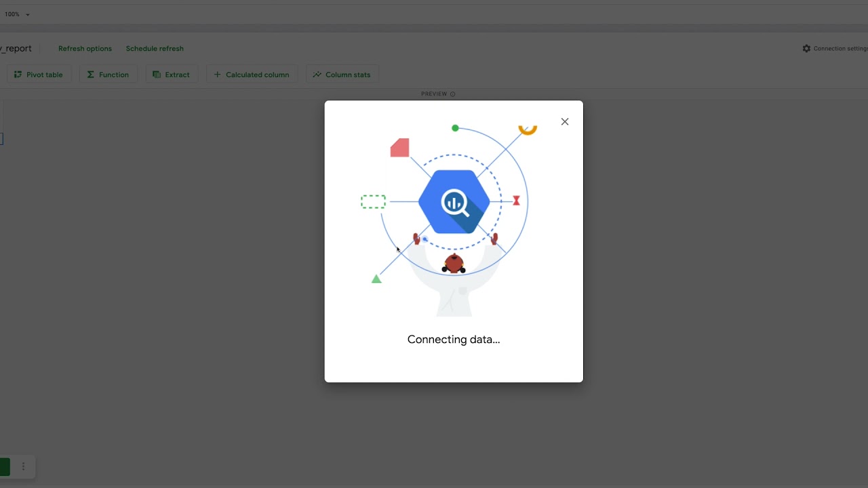This screenshot has width=868, height=488.
Task: Open Schedule refresh
Action: 155,49
